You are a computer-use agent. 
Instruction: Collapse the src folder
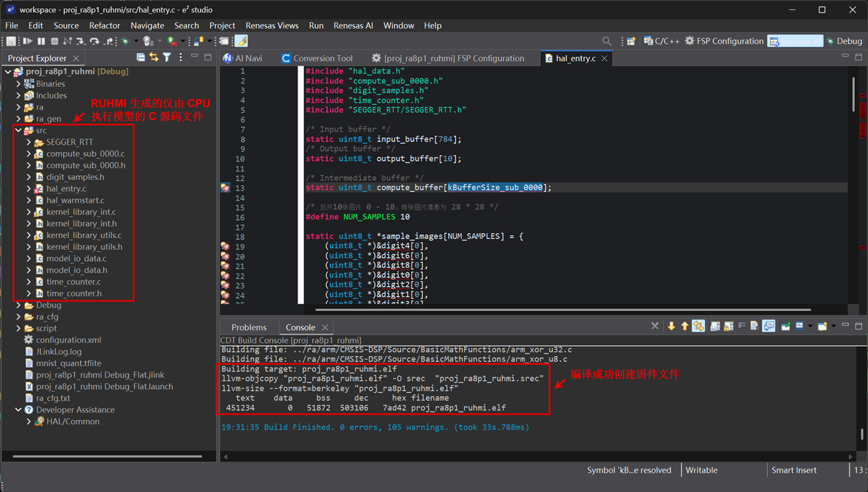pos(19,131)
